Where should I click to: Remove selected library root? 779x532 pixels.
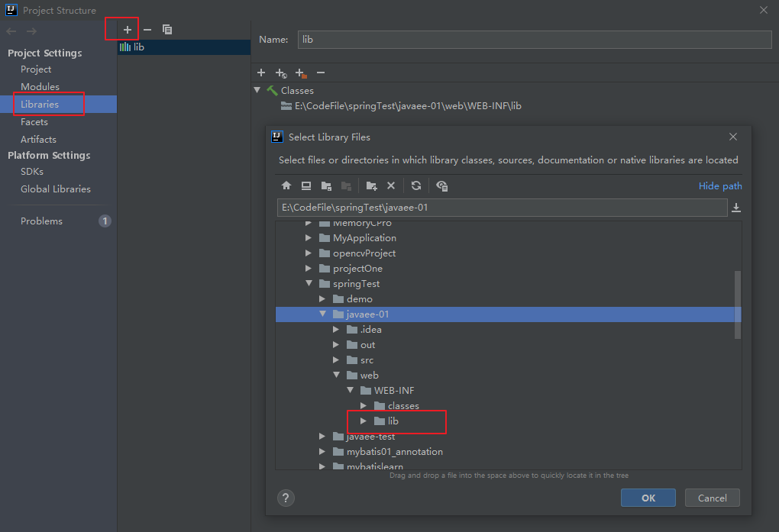click(321, 73)
